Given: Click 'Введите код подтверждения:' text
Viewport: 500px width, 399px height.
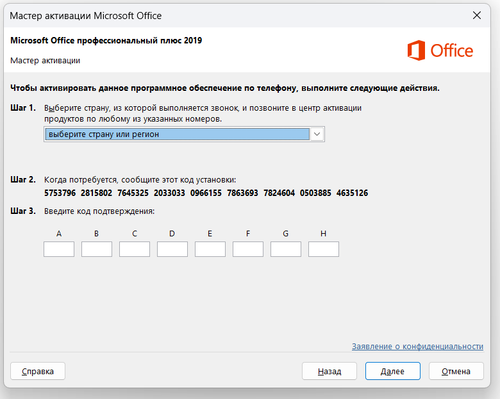Looking at the screenshot, I should (99, 211).
